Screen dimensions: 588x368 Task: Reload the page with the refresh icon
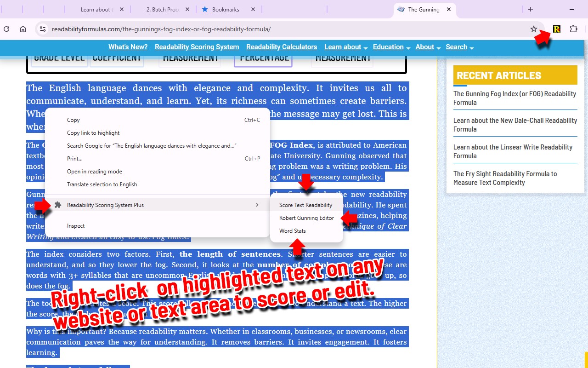6,29
